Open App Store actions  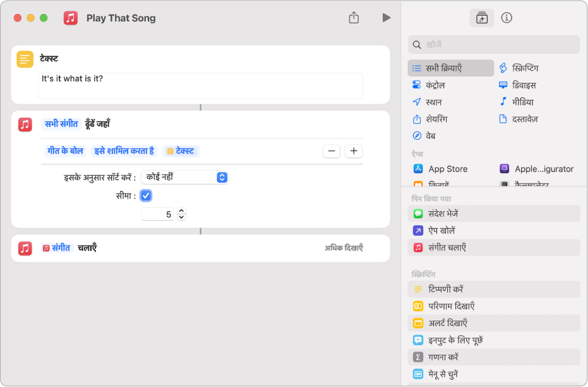(x=440, y=169)
